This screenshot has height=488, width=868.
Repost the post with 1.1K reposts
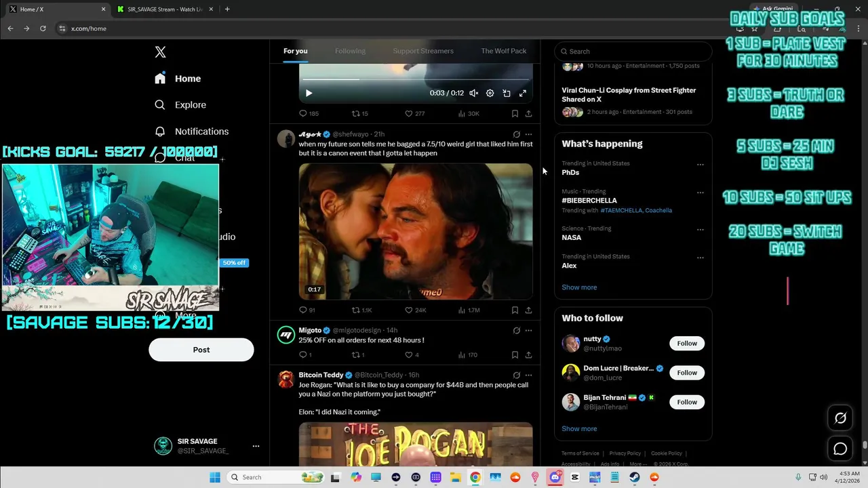coord(361,310)
